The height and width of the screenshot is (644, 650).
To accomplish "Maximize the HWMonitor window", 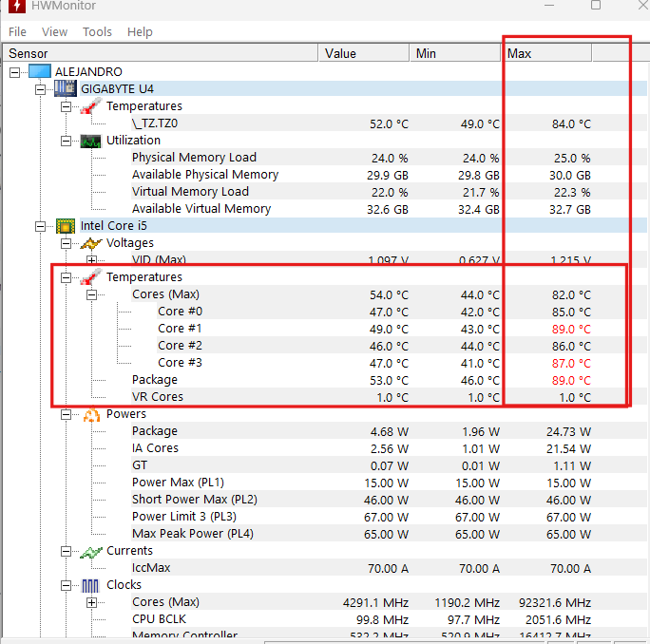I will 596,5.
